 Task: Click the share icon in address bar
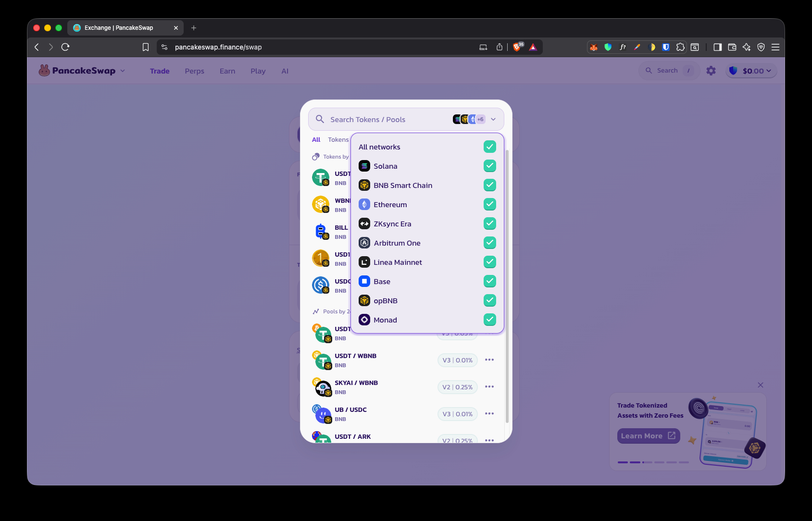point(500,47)
